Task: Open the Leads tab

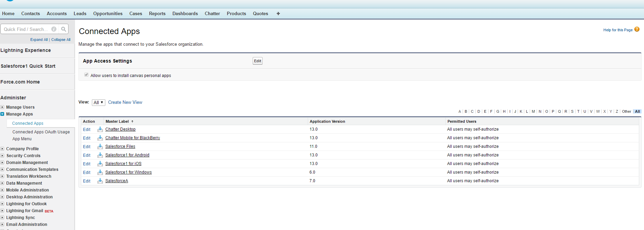Action: point(80,14)
